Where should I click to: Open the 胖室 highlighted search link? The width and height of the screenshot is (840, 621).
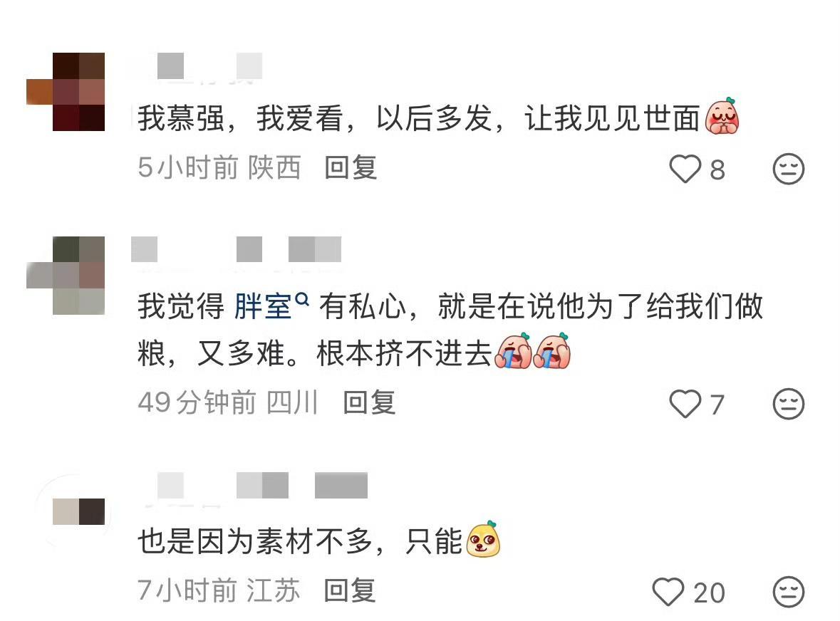[x=262, y=307]
